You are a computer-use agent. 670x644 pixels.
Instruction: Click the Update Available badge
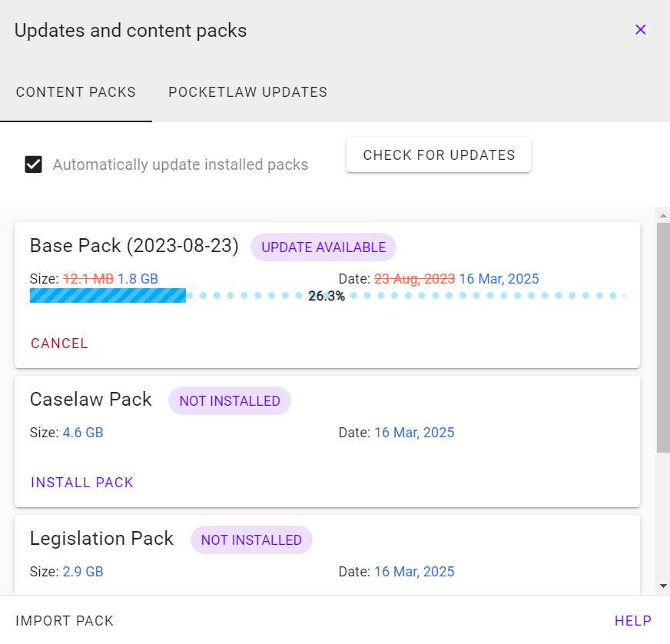point(323,247)
